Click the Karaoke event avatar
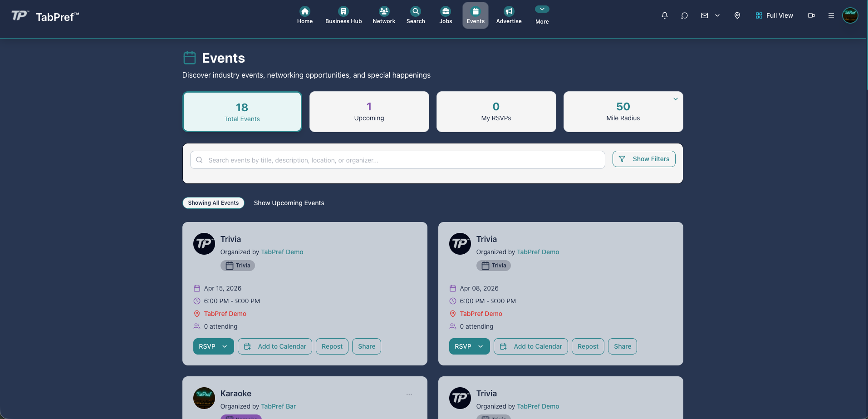868x419 pixels. coord(204,398)
